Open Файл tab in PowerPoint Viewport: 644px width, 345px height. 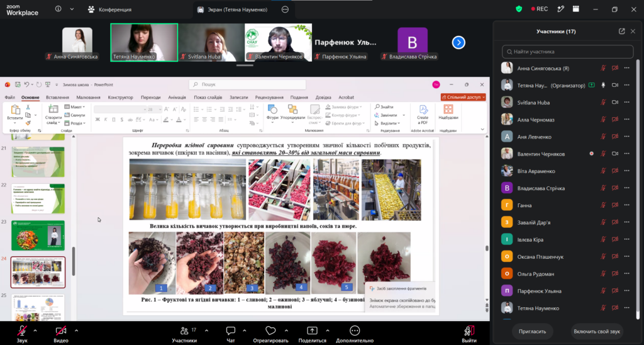10,98
